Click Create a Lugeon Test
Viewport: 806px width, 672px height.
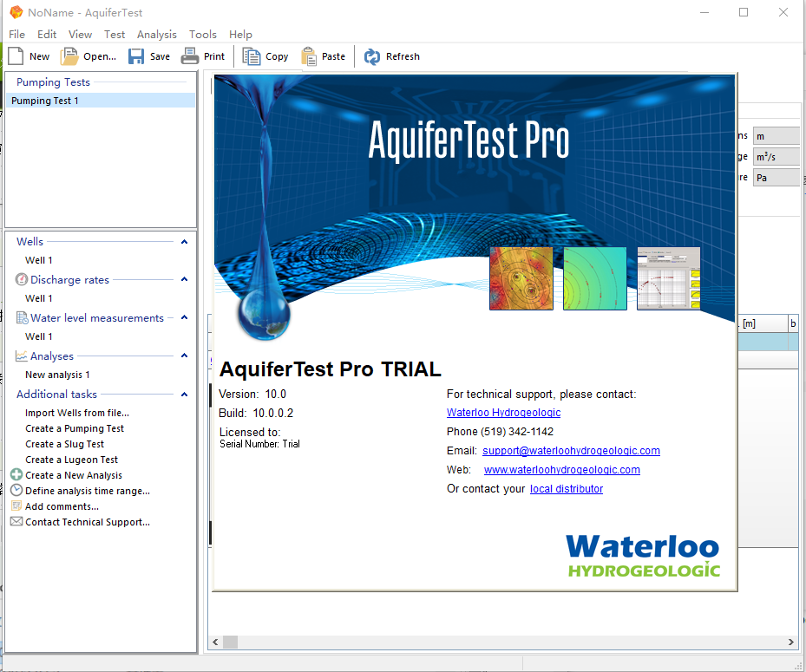point(71,460)
